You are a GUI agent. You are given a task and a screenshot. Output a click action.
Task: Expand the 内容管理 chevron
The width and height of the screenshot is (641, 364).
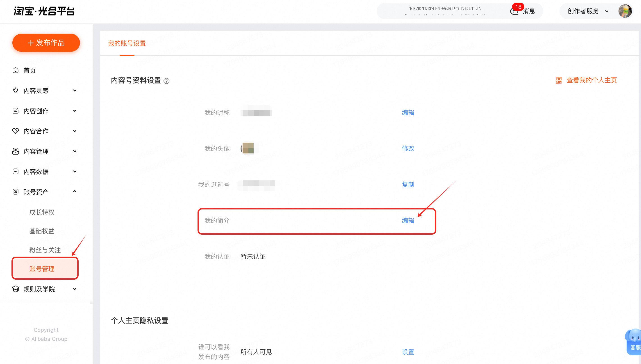tap(75, 151)
